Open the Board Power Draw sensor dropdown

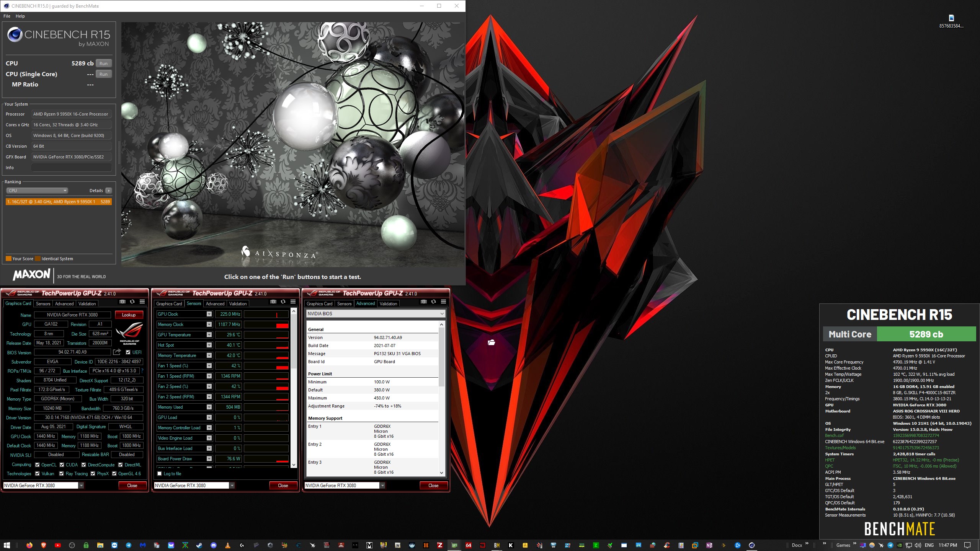pos(209,459)
